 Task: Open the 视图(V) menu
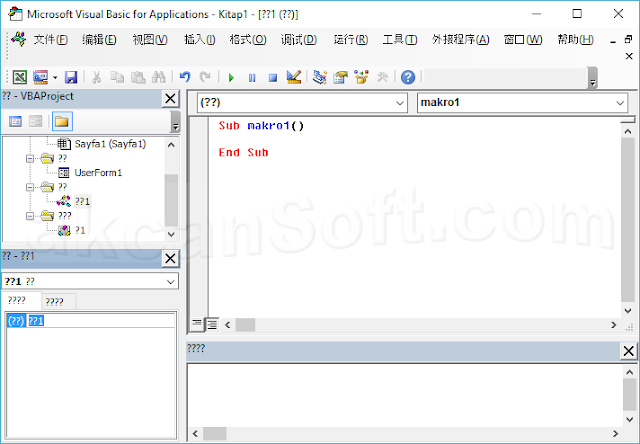pyautogui.click(x=150, y=40)
